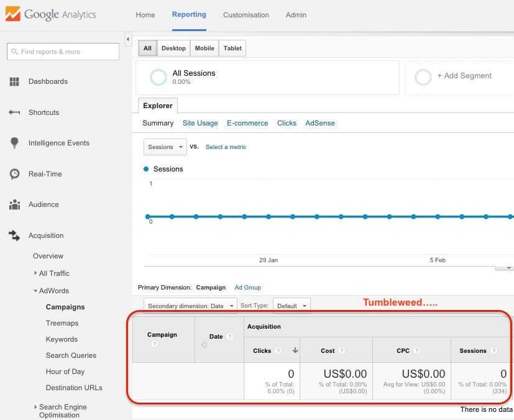Screen dimensions: 514x420
Task: Select Campaign primary dimension
Action: coord(211,287)
